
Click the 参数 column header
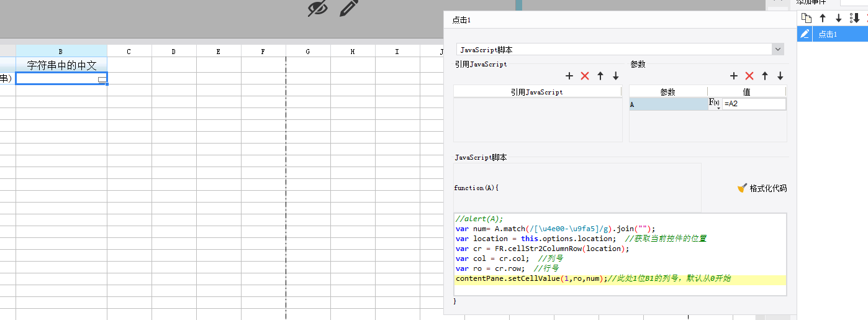pyautogui.click(x=668, y=92)
